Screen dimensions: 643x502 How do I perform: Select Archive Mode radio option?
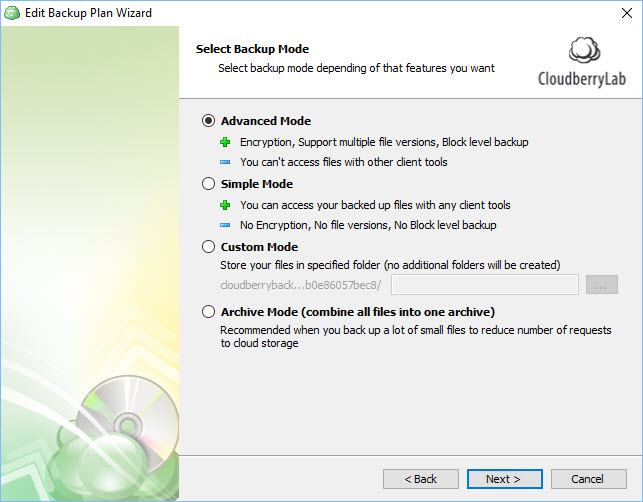click(208, 312)
